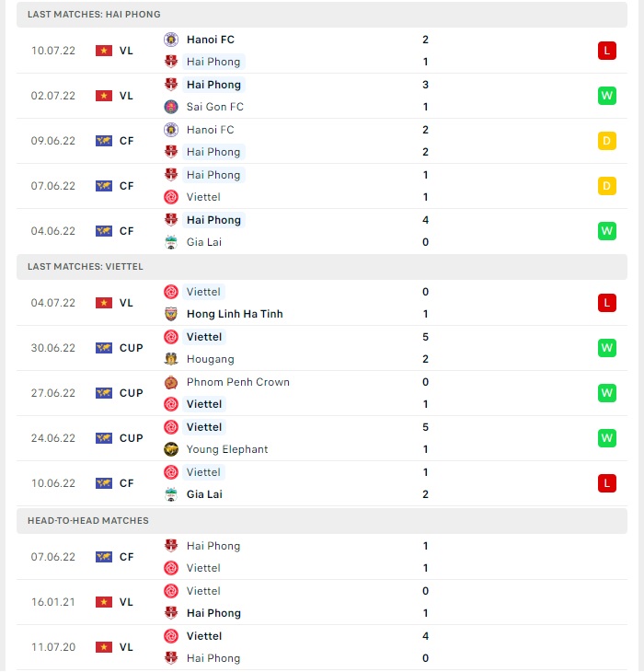
Task: Click the Phnom Penh Crown crest
Action: coord(171,382)
